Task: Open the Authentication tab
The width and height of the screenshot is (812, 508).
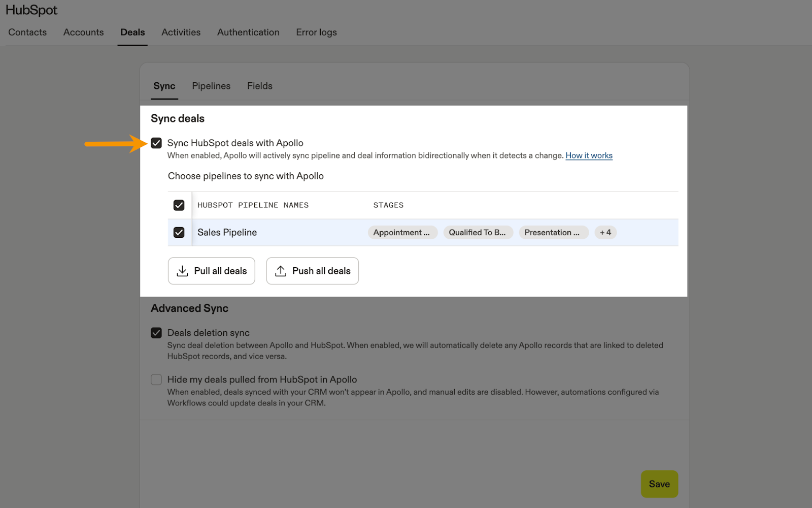Action: [x=248, y=33]
